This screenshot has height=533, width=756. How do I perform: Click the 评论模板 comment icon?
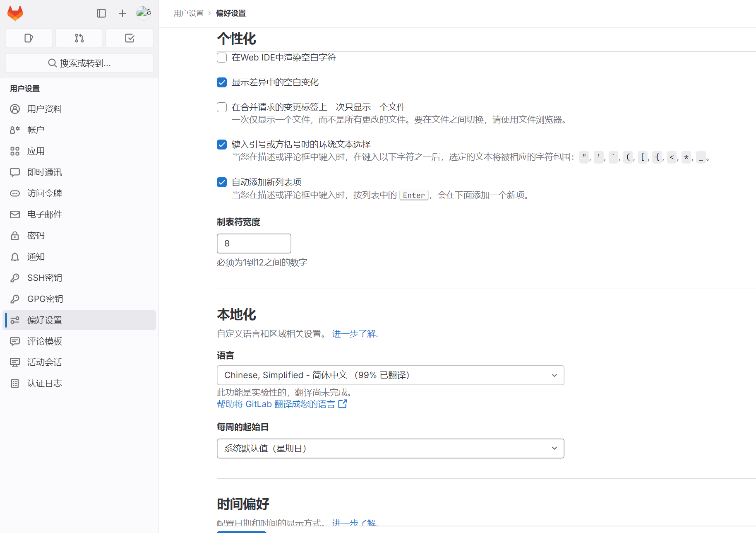(x=15, y=341)
